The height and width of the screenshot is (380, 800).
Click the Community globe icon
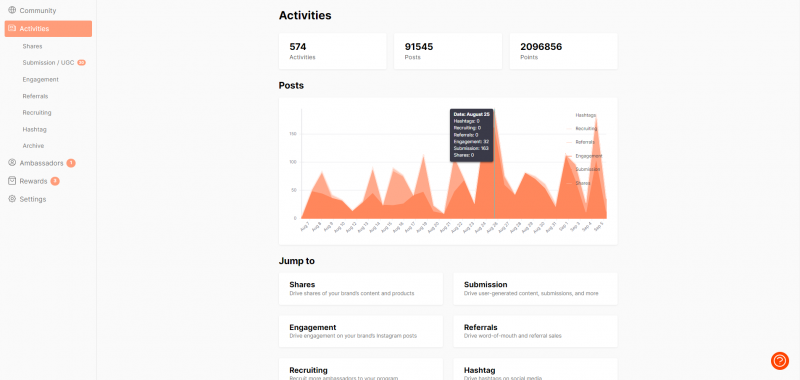[x=12, y=10]
